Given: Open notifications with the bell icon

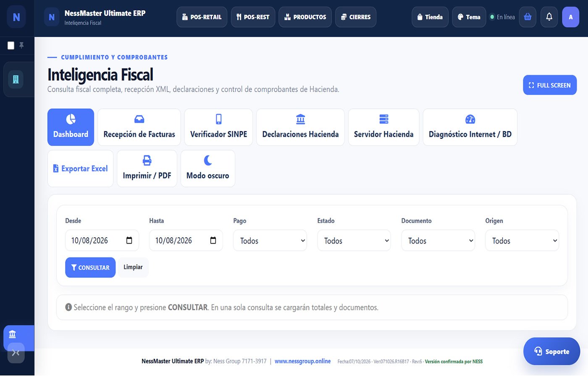Looking at the screenshot, I should pyautogui.click(x=549, y=17).
